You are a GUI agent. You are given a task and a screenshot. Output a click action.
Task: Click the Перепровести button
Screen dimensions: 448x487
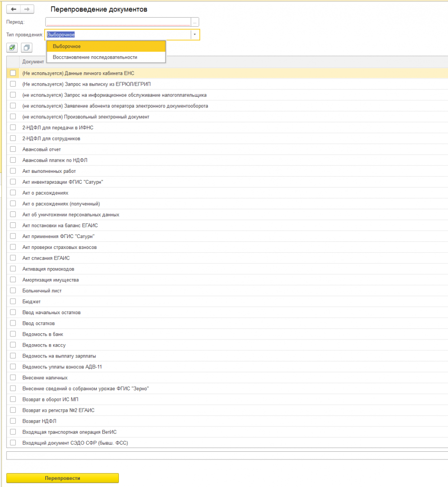point(62,478)
